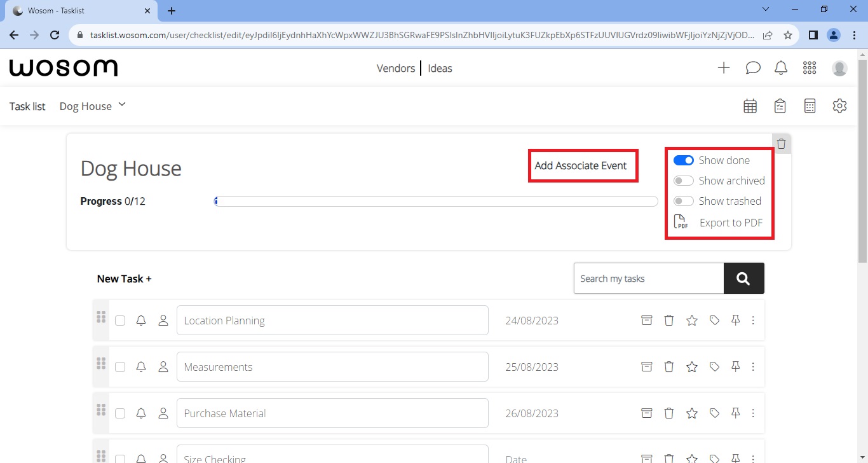Assign a person to the Purchase Material task

pyautogui.click(x=163, y=413)
